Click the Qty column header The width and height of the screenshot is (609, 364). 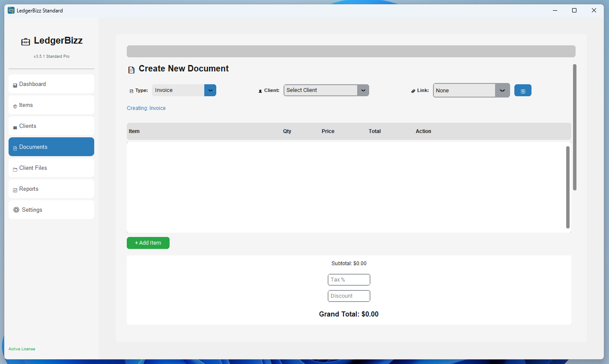tap(287, 131)
